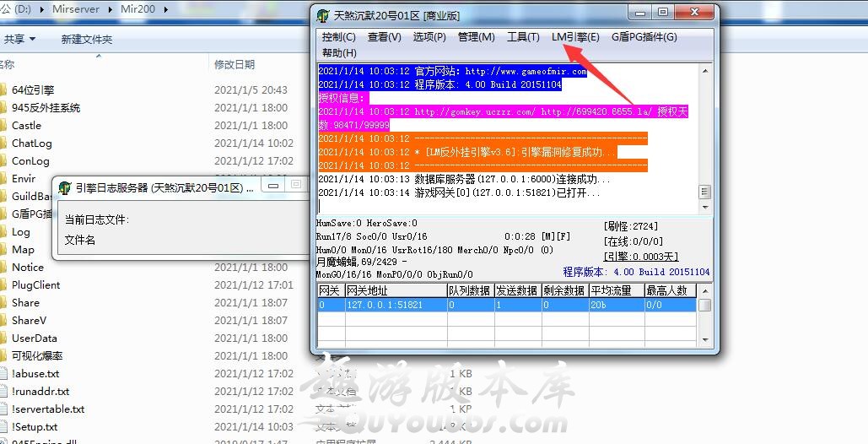This screenshot has width=868, height=444.
Task: Select the 945反外挂系统 folder icon
Action: (x=3, y=107)
